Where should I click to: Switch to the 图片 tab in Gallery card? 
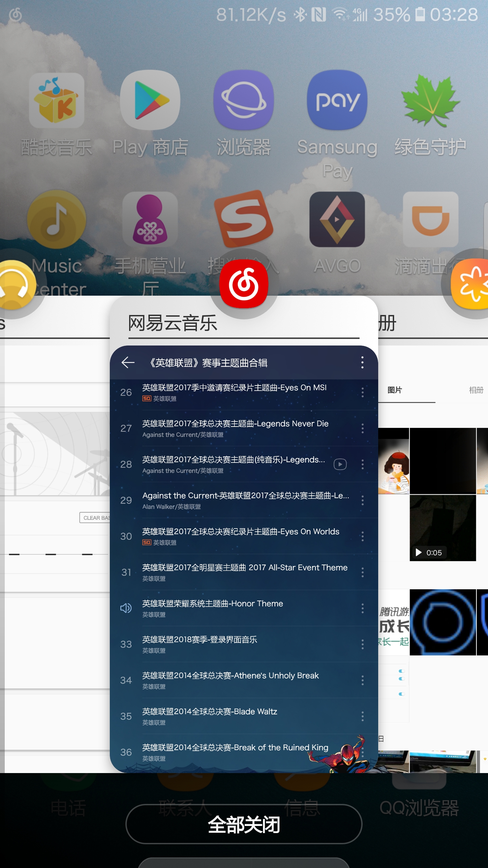tap(394, 390)
